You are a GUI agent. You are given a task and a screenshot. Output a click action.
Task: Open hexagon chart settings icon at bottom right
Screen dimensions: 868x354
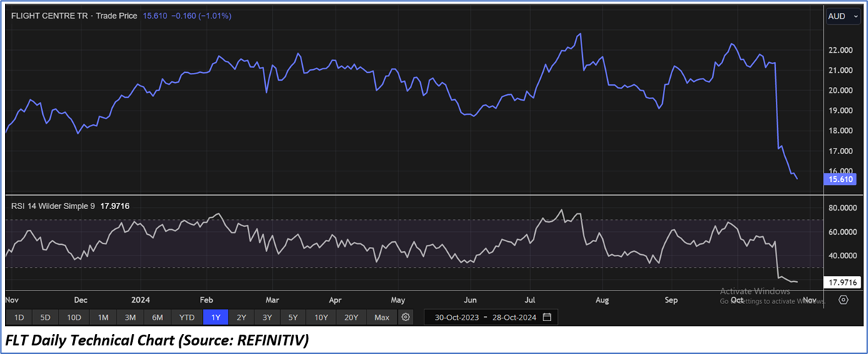pyautogui.click(x=844, y=300)
